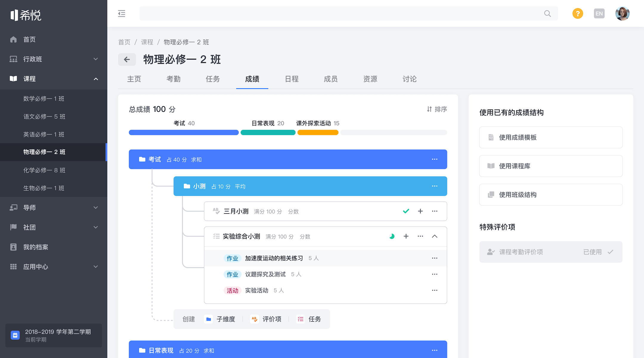Click the plus icon on 三月小测 row

420,211
